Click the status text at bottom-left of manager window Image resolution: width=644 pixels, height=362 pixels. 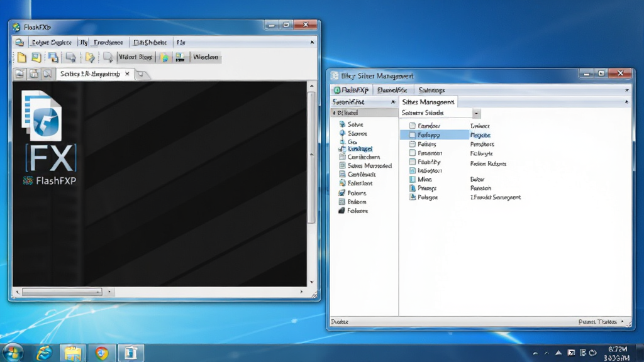point(340,322)
